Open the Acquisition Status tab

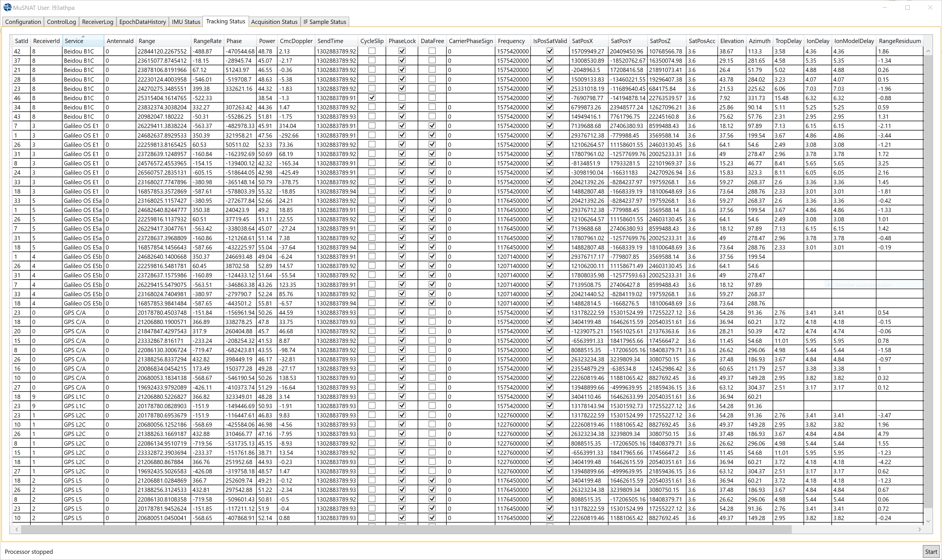274,22
